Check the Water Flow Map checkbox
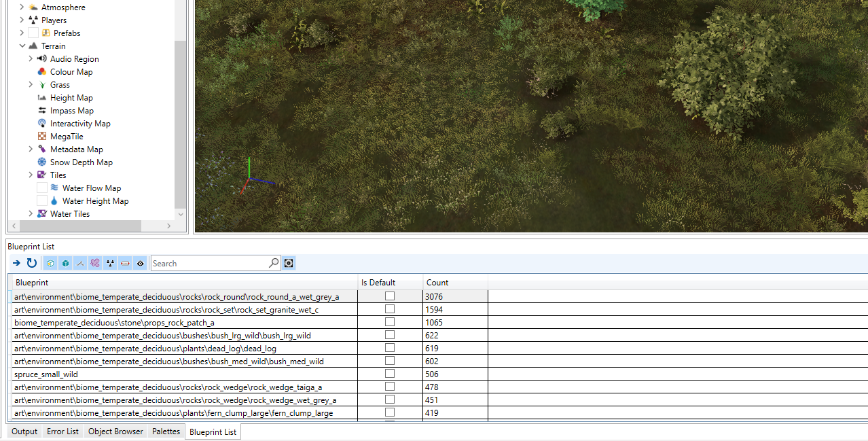 tap(41, 188)
